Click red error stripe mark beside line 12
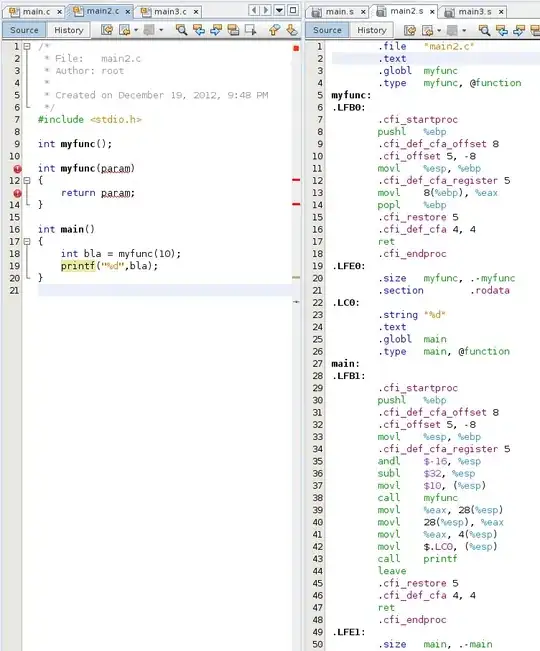 click(296, 180)
